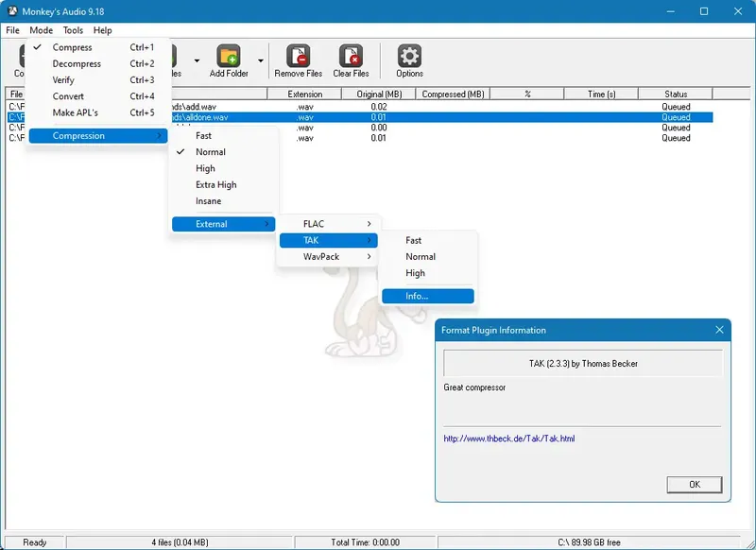Open the Mode menu
This screenshot has width=756, height=550.
point(42,30)
